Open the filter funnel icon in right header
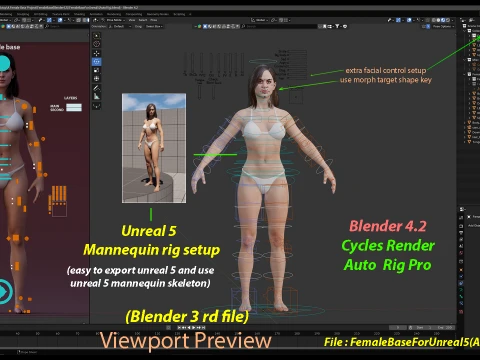This screenshot has width=480, height=360. [337, 26]
